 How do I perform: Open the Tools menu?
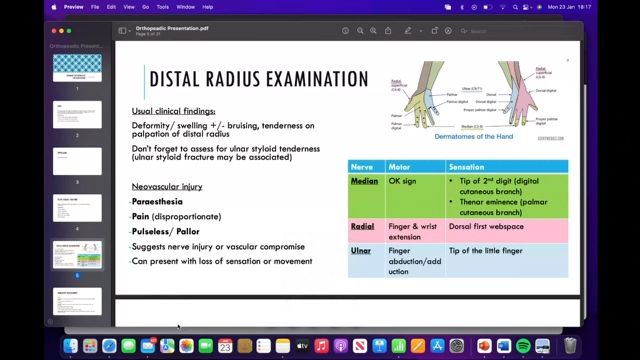click(162, 7)
